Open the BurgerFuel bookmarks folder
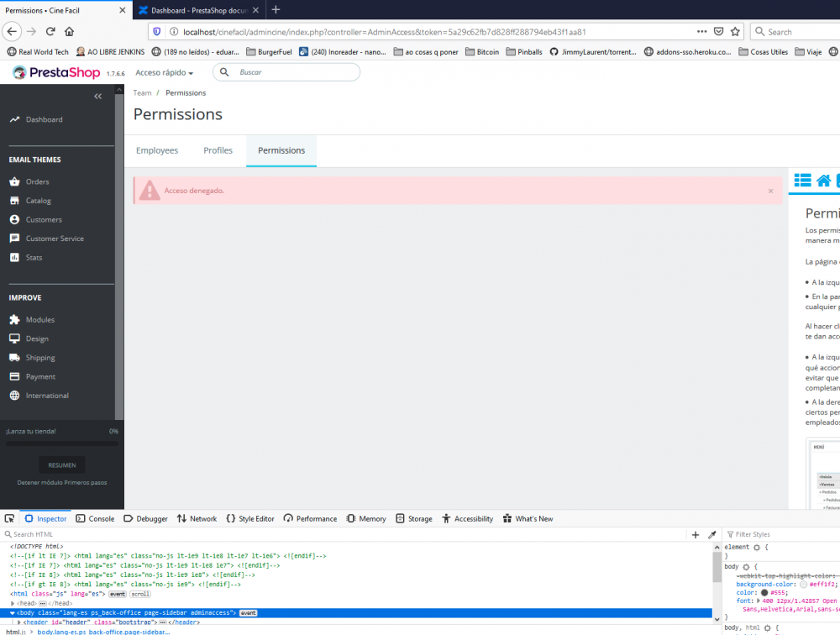The width and height of the screenshot is (840, 635). click(269, 52)
